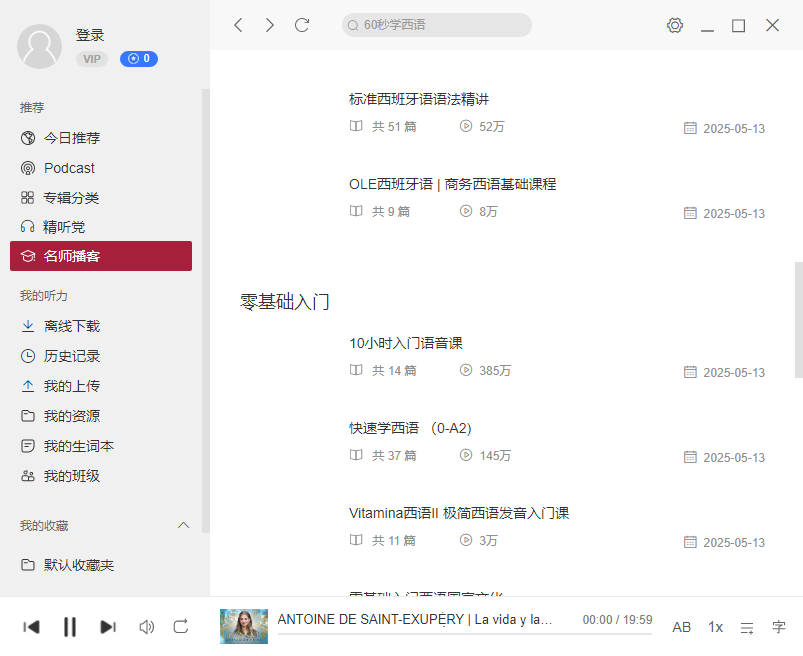Maximize the application window
Image resolution: width=803 pixels, height=656 pixels.
point(738,26)
